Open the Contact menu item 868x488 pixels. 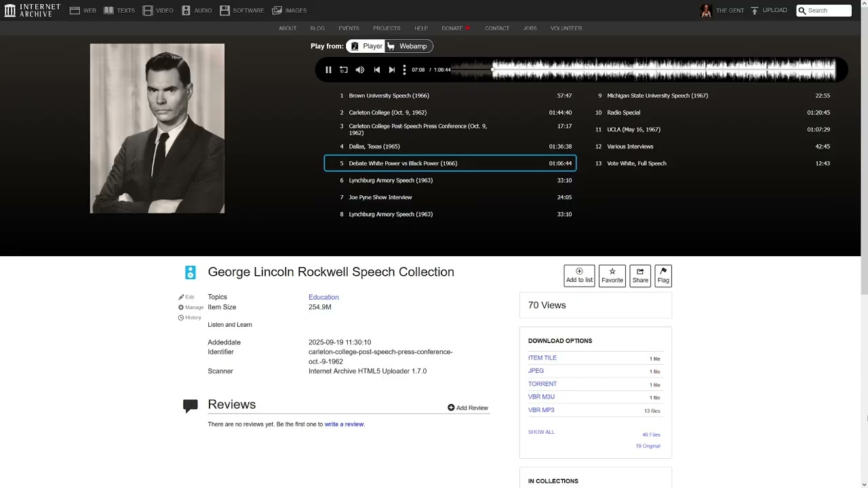(497, 28)
